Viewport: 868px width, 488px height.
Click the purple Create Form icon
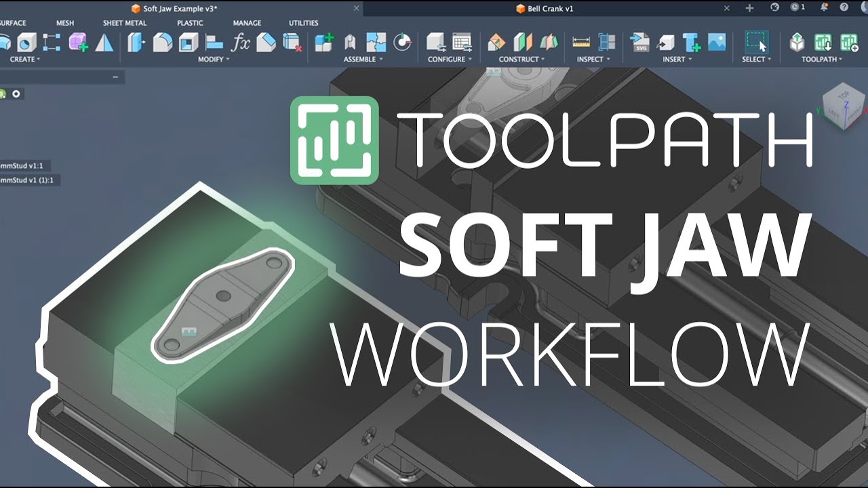click(x=78, y=43)
